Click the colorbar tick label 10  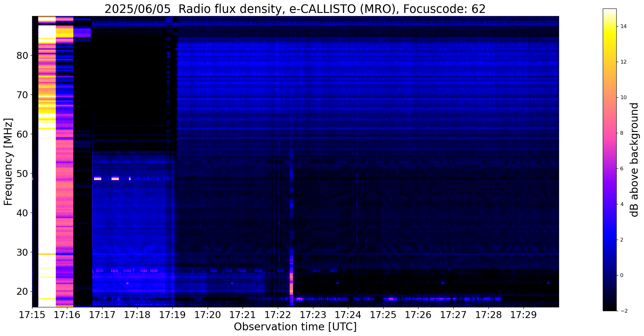(x=623, y=98)
